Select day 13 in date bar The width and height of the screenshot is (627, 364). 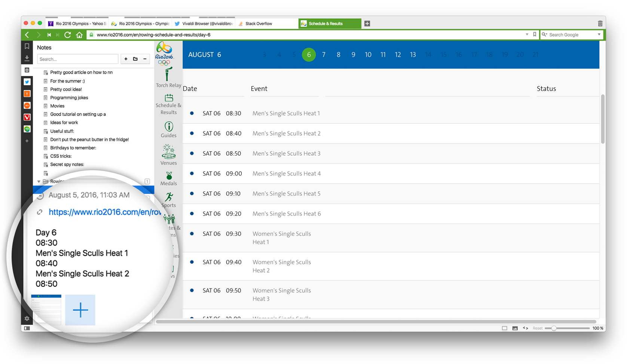(413, 55)
